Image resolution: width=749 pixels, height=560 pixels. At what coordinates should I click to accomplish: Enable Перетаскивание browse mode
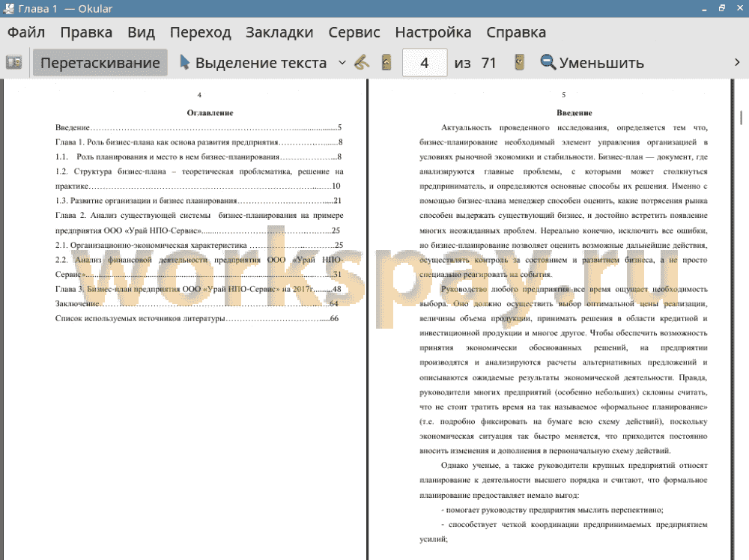pyautogui.click(x=100, y=63)
